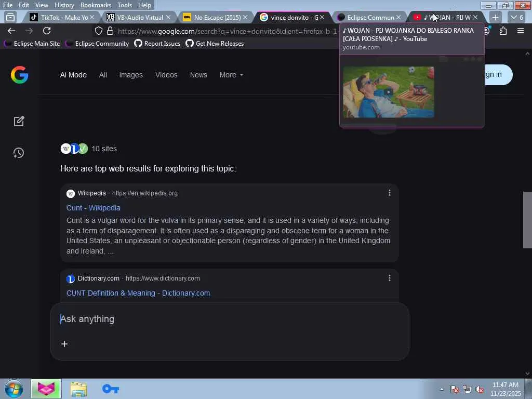The height and width of the screenshot is (399, 532).
Task: Expand the list all tabs dropdown
Action: [517, 17]
